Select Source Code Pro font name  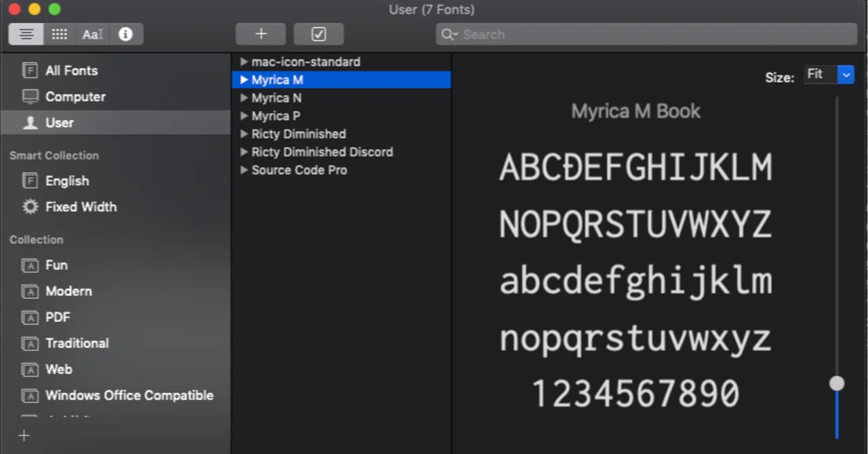coord(299,170)
